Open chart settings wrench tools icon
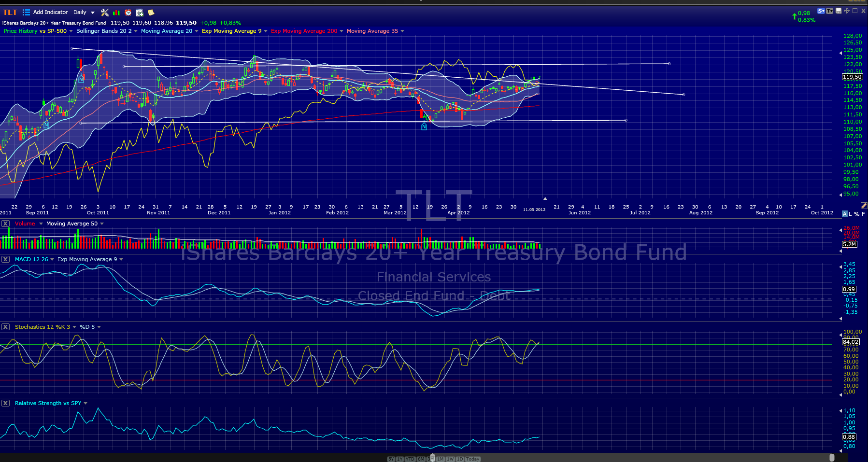 105,13
